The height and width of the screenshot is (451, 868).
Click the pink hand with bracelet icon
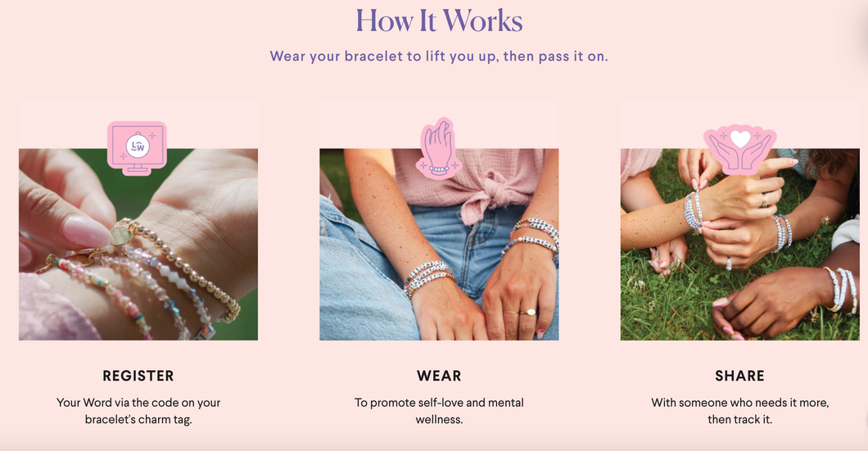coord(439,149)
